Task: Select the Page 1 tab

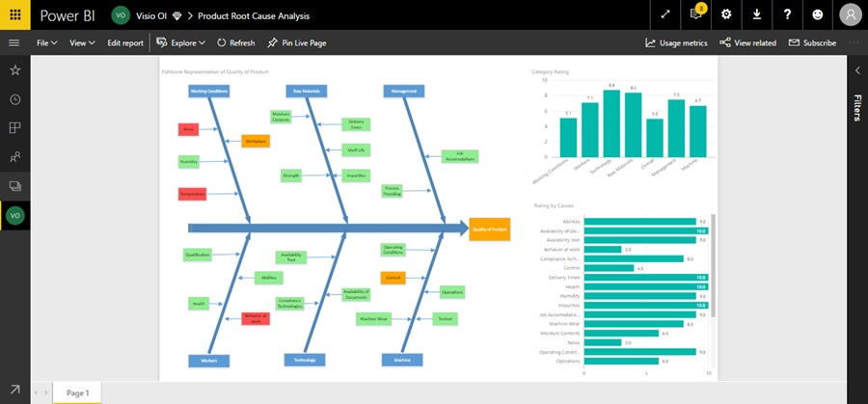Action: pos(77,393)
